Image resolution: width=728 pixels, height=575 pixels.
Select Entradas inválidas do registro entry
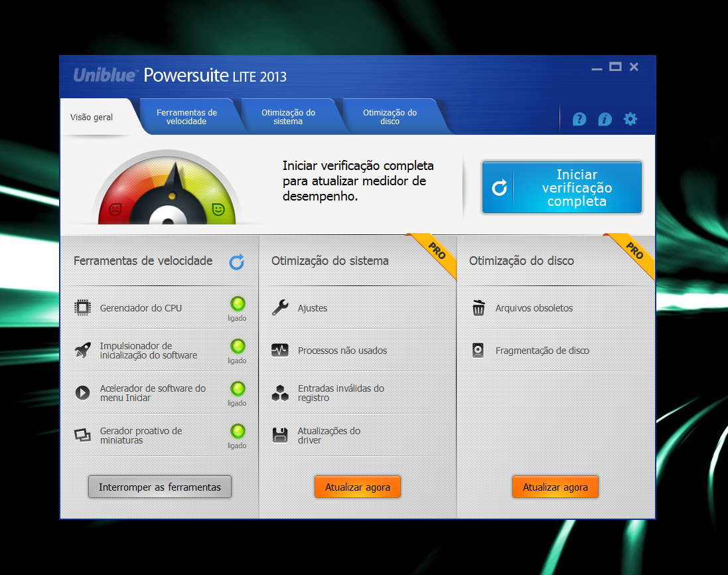pos(341,393)
